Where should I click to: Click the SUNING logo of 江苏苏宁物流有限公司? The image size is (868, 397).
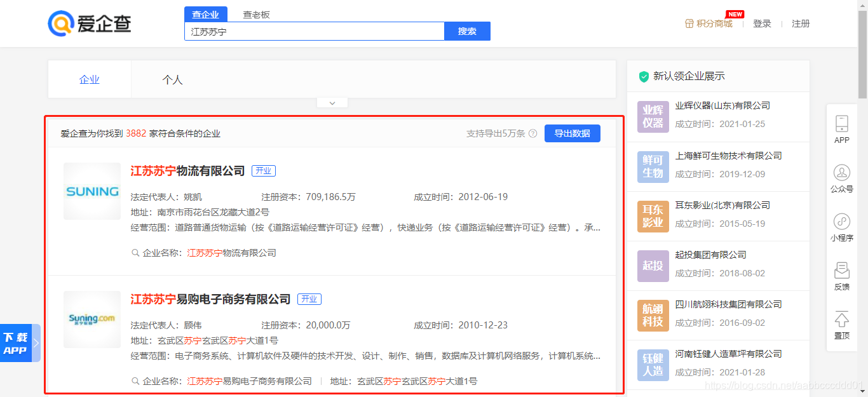pos(92,191)
